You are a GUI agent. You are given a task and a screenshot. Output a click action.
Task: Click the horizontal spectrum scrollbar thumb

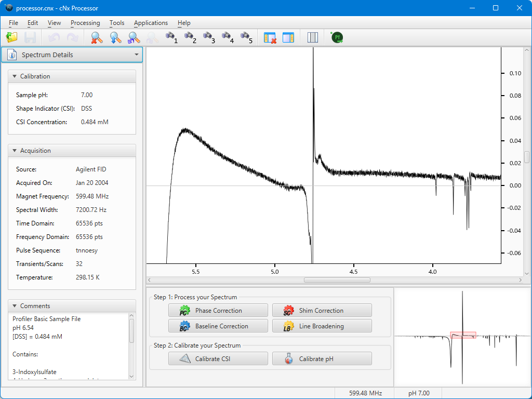coord(337,280)
